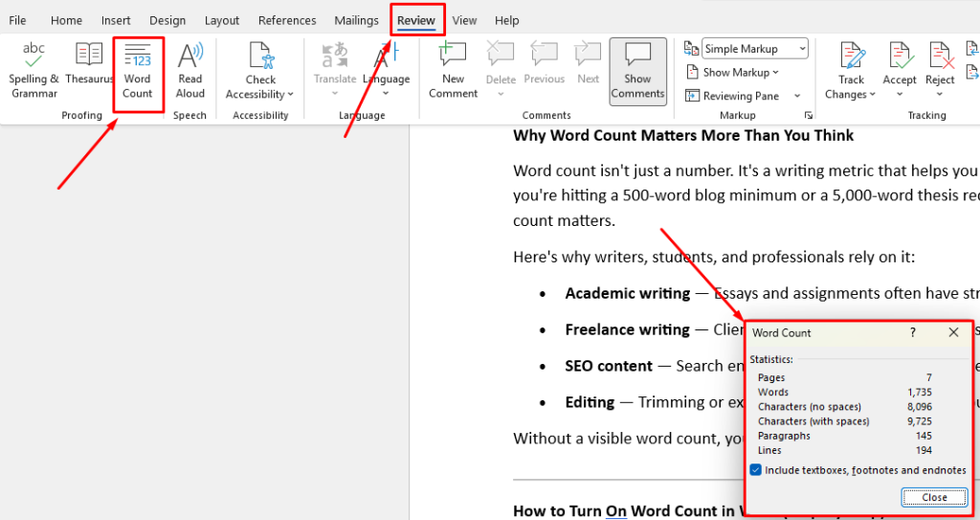Open the Simple Markup combo box
The height and width of the screenshot is (520, 980).
[755, 48]
